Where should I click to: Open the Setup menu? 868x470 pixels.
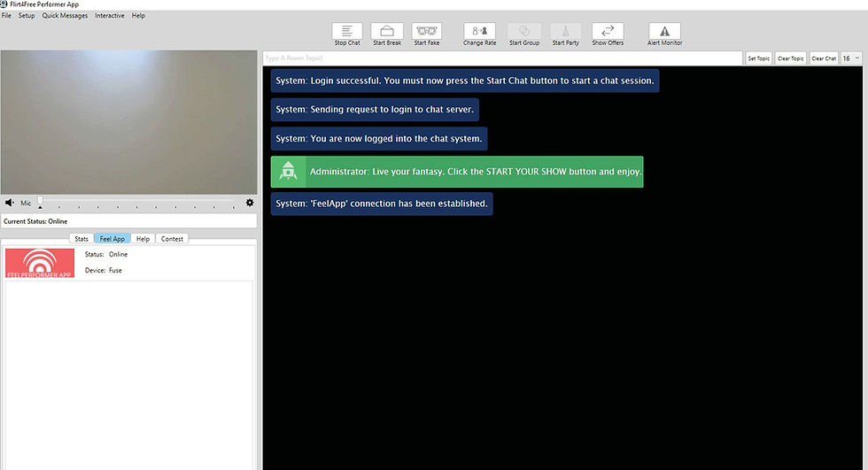point(27,15)
